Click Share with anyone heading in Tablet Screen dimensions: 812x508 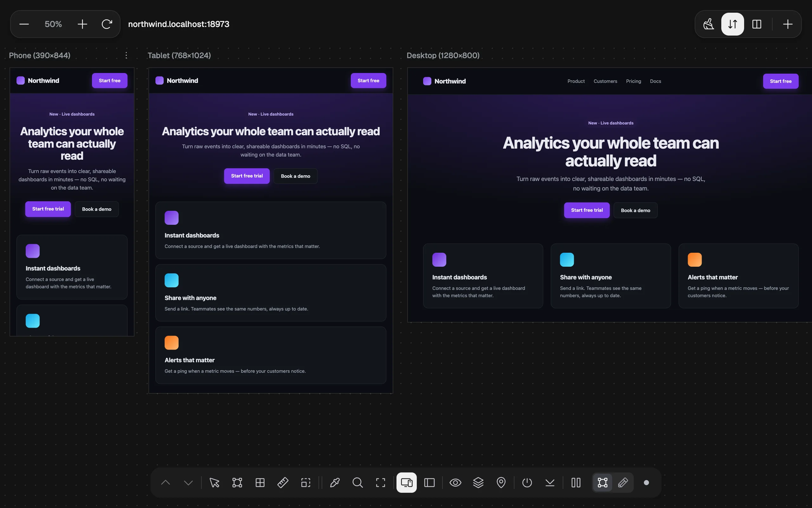tap(191, 298)
